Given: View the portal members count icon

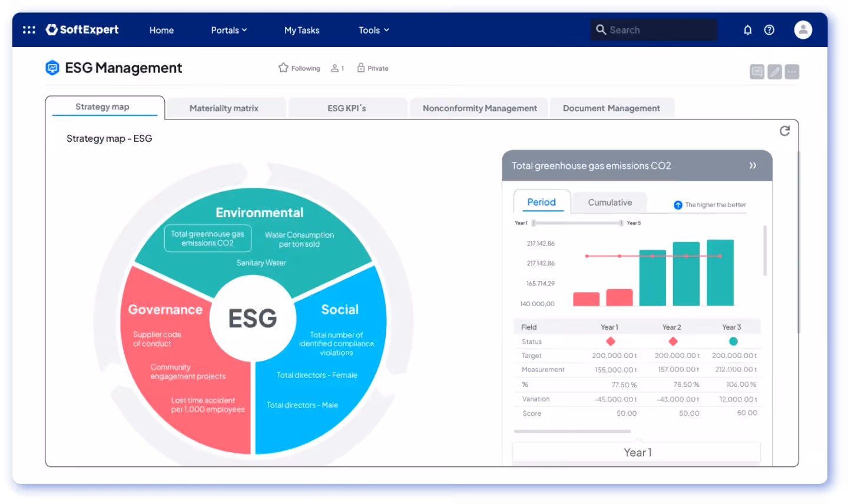Looking at the screenshot, I should pos(334,68).
